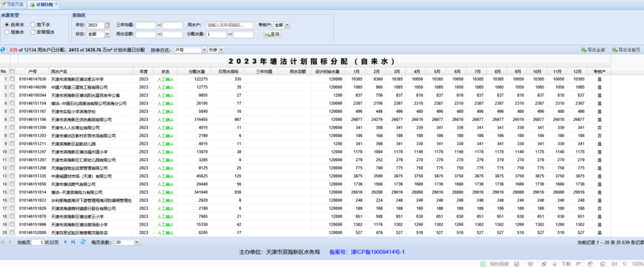Image resolution: width=644 pixels, height=267 pixels.
Task: Check the row for 天津市实验小学滨海学校
Action: pyautogui.click(x=12, y=112)
